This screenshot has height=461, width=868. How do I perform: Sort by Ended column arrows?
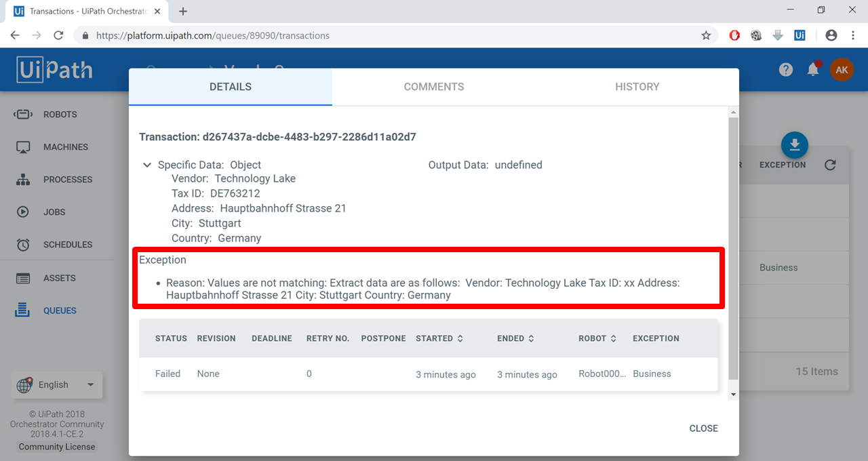point(531,338)
